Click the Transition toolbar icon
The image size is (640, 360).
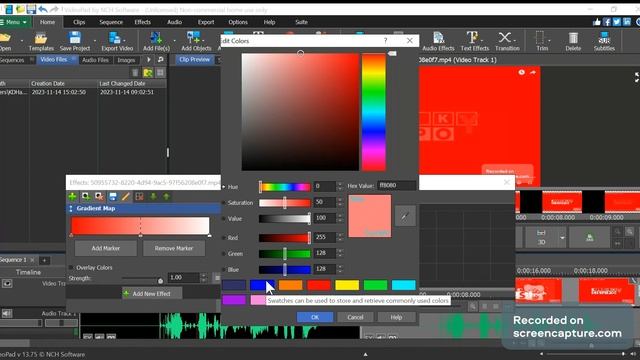coord(505,38)
